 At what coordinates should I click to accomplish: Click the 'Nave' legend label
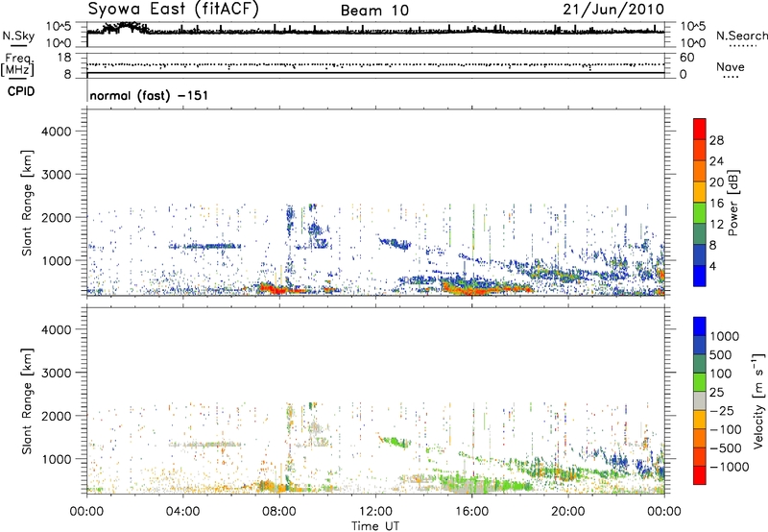pos(730,67)
